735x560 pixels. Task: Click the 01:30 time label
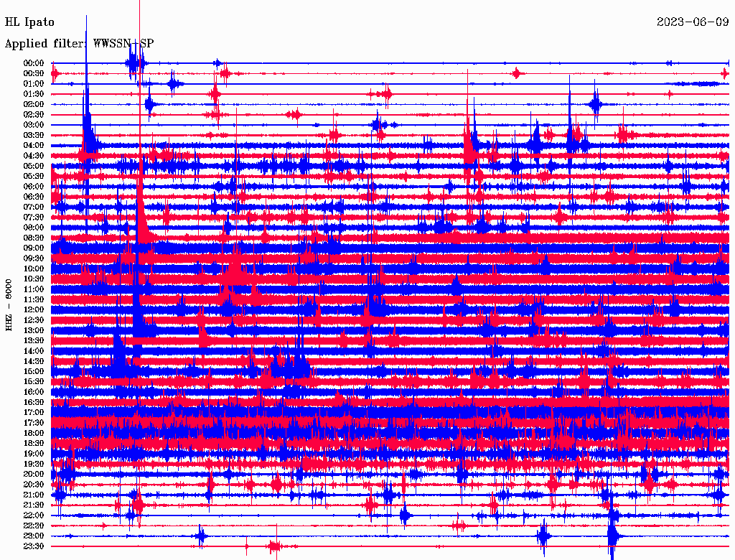pyautogui.click(x=34, y=94)
